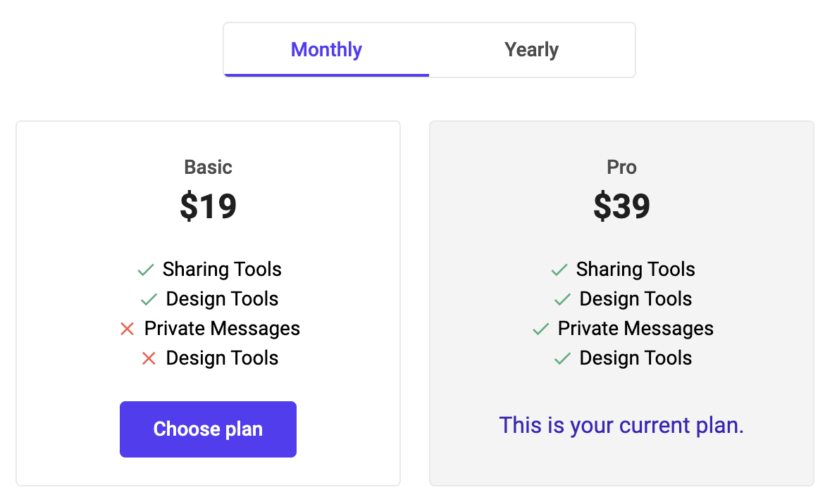Click 'This is your current plan.' text
This screenshot has height=504, width=837.
621,425
